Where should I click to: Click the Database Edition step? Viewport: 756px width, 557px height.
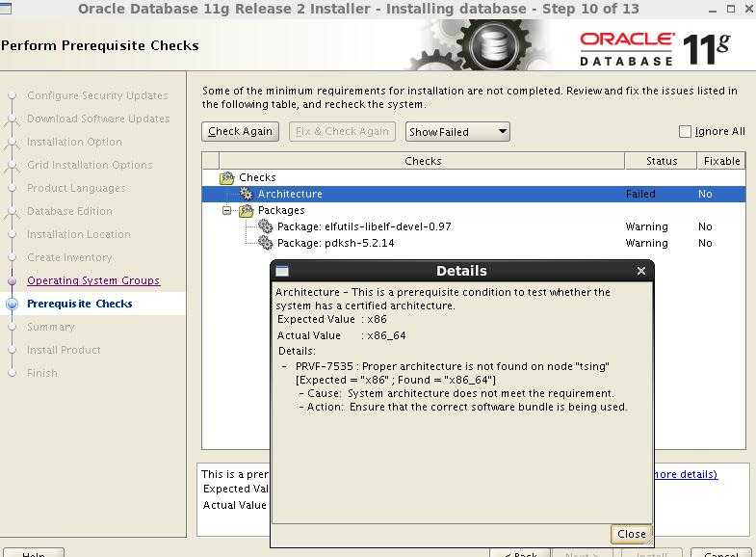[69, 211]
